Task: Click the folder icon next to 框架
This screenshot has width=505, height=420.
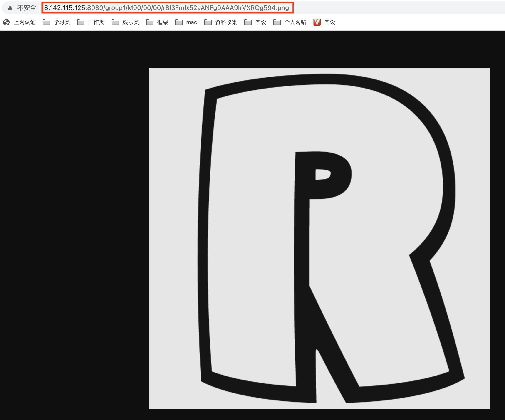Action: coord(150,22)
